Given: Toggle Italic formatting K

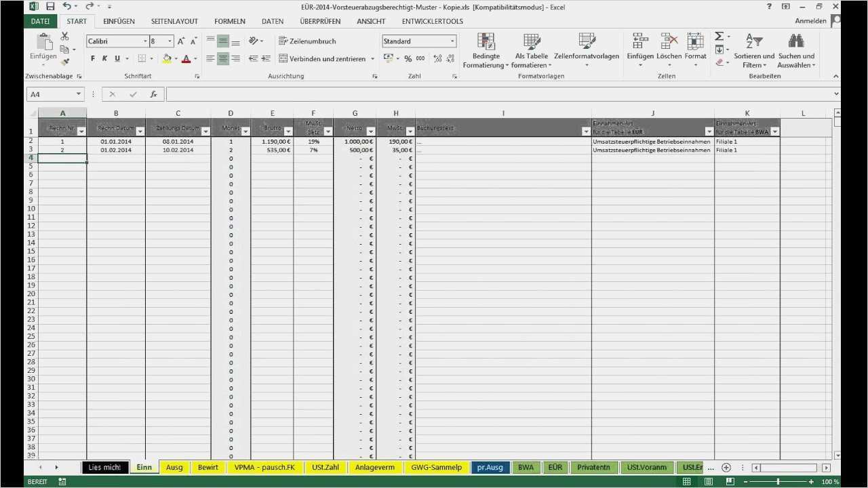Looking at the screenshot, I should coord(105,59).
